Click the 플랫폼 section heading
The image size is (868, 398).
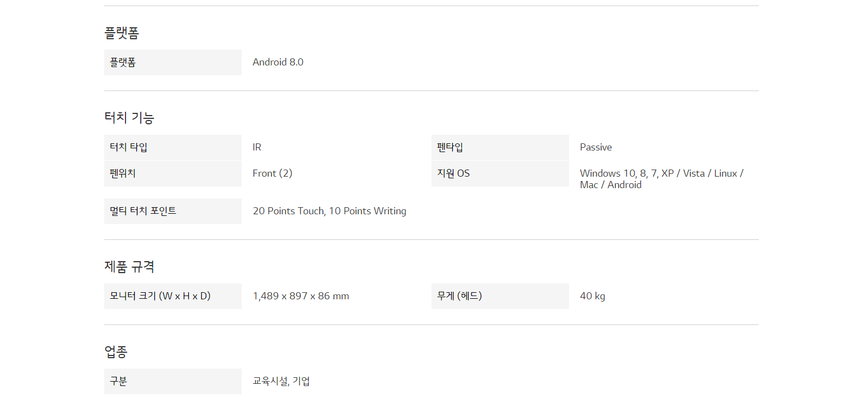(x=122, y=33)
